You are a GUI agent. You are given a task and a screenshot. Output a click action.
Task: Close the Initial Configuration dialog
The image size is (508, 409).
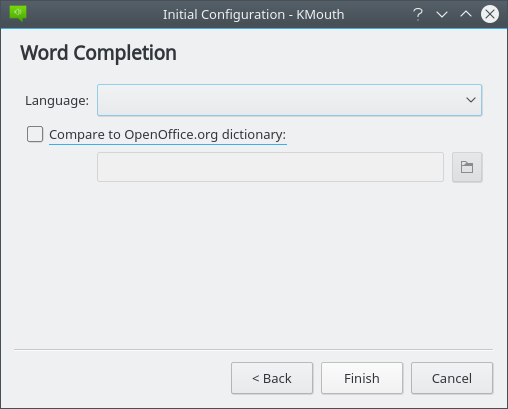click(x=490, y=14)
